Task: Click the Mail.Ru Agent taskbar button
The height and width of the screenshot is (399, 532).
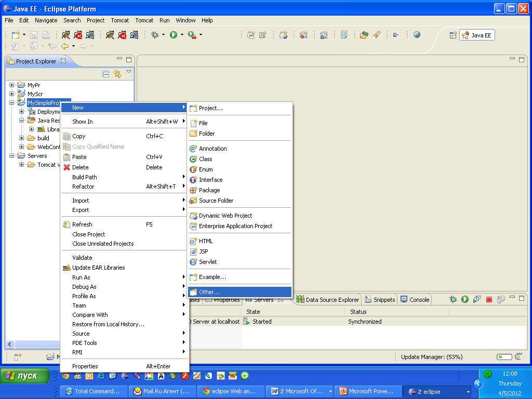Action: click(x=163, y=391)
